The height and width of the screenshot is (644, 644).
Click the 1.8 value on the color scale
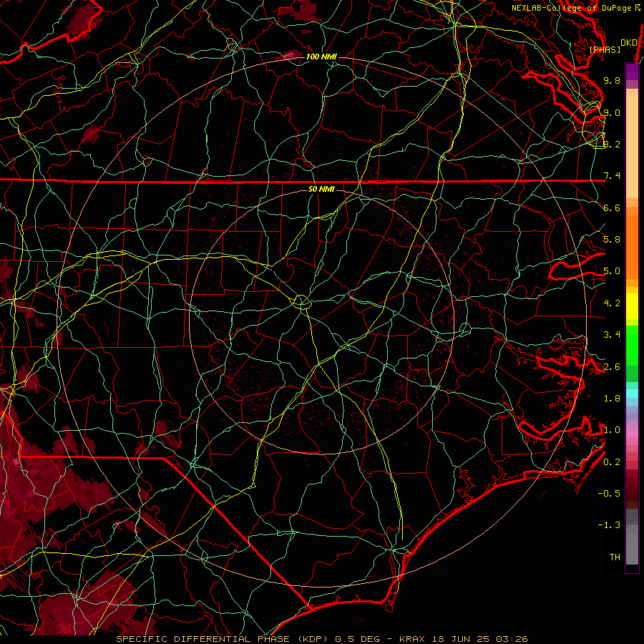click(x=612, y=399)
